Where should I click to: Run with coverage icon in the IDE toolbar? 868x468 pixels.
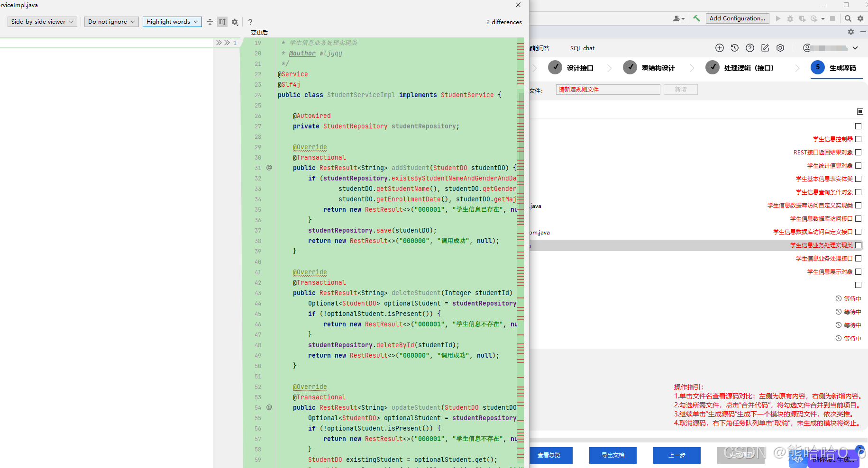point(802,18)
